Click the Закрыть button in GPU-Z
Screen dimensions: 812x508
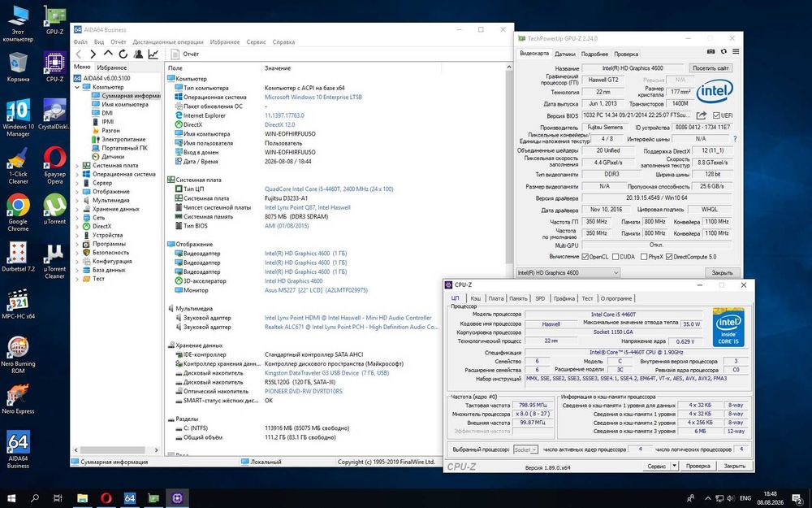(722, 272)
